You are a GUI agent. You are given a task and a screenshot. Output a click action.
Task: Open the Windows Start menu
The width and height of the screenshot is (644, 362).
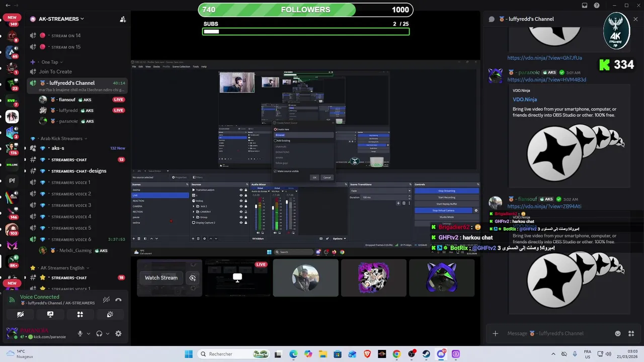coord(189,354)
